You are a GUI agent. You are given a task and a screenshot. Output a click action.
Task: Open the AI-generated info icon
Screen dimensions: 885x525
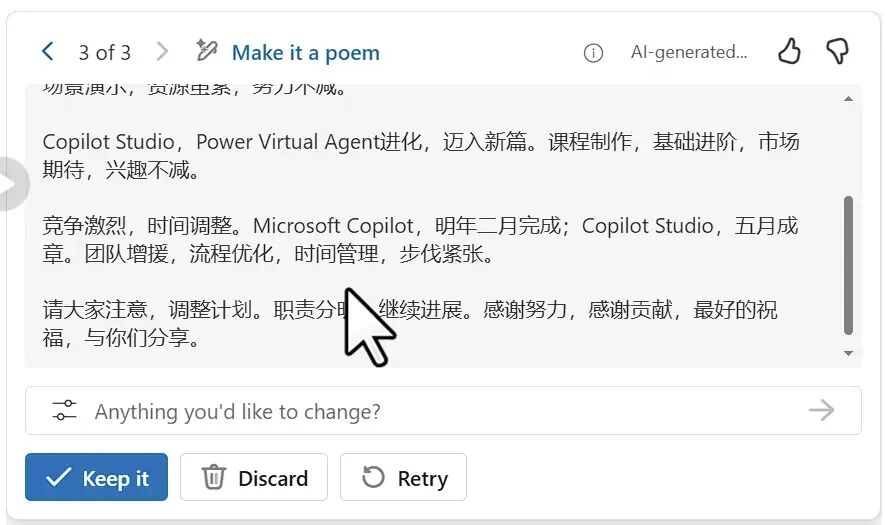click(x=593, y=53)
